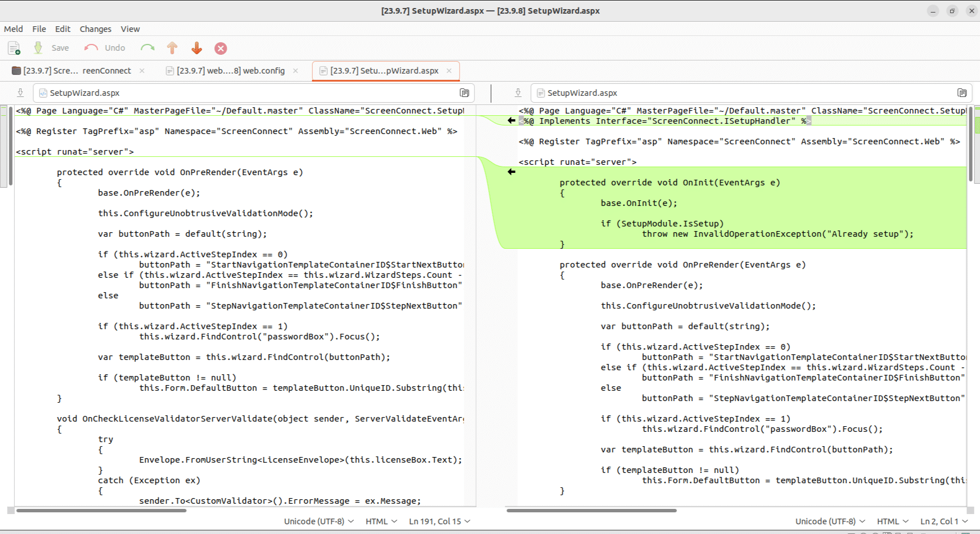Merge the Implements Interface line to the left

click(x=511, y=120)
